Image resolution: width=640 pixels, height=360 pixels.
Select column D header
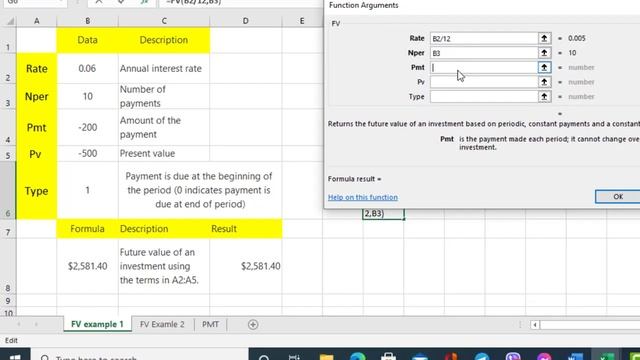245,21
